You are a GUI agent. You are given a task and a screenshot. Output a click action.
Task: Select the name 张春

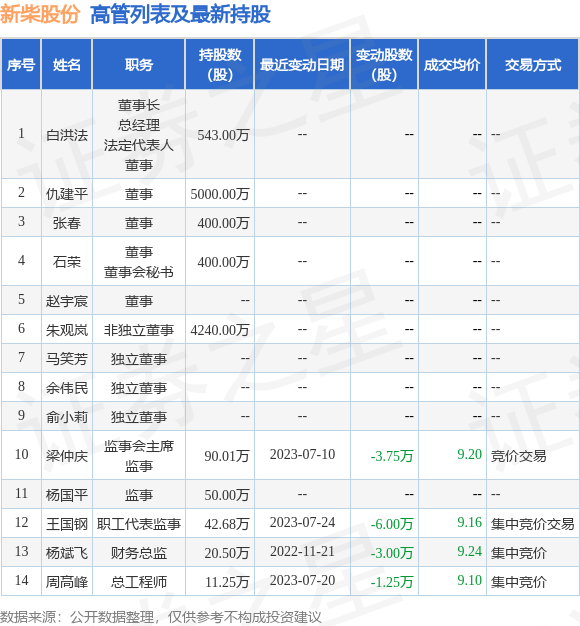[x=67, y=223]
